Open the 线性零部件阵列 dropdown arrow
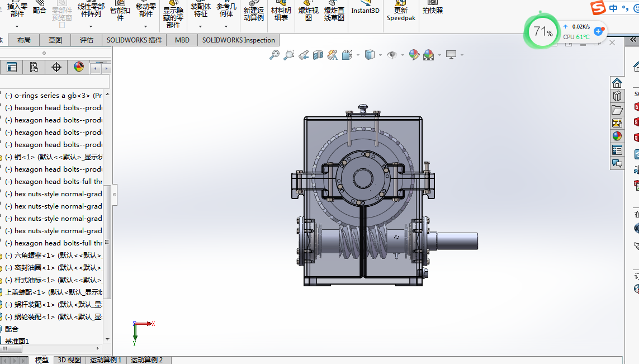The image size is (639, 364). coord(91,26)
